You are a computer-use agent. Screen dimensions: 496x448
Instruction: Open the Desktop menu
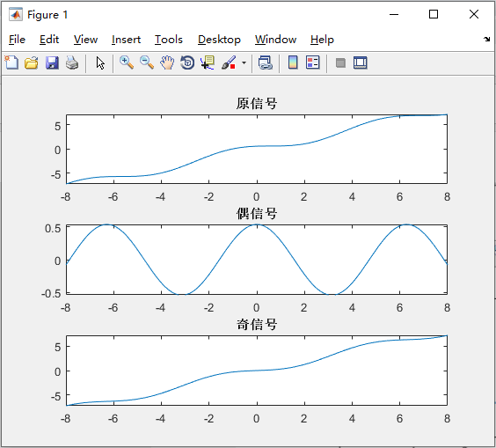coord(219,40)
